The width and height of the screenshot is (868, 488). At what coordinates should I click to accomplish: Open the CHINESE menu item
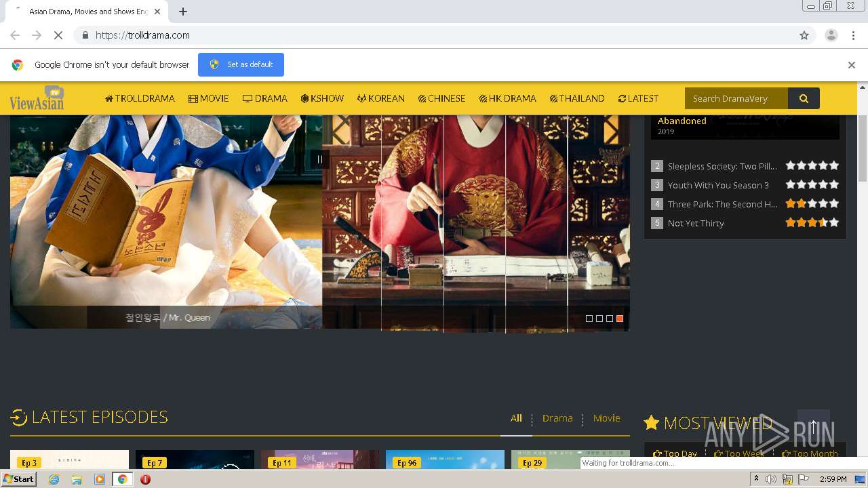pos(442,98)
